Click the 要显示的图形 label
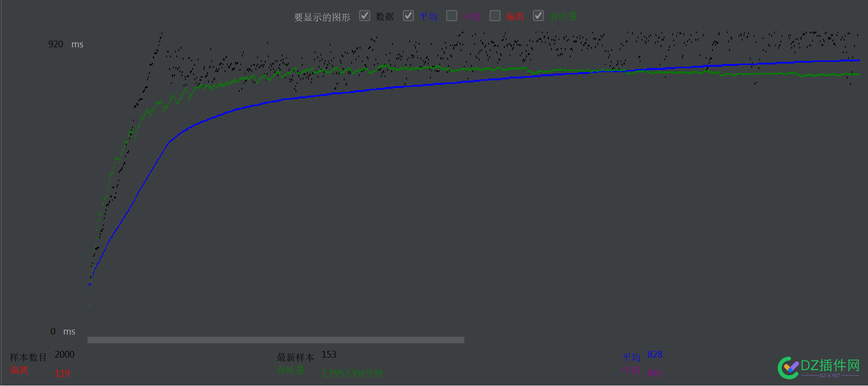868x386 pixels. 322,17
